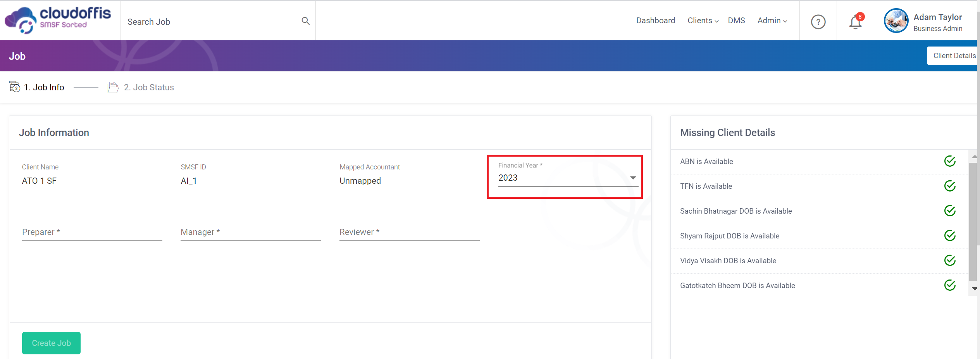Click the Job Status step icon
The width and height of the screenshot is (980, 359).
point(113,87)
